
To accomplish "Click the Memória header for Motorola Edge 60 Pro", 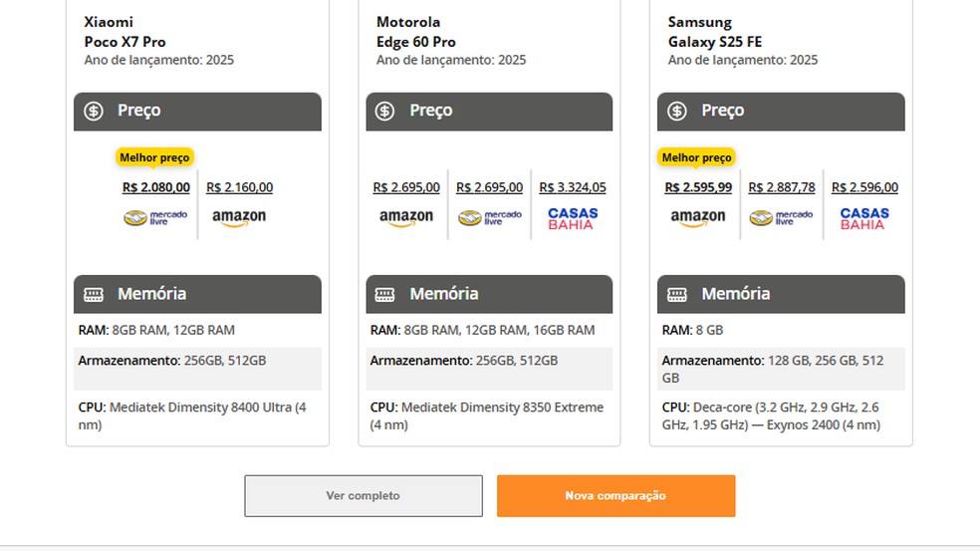I will (489, 294).
